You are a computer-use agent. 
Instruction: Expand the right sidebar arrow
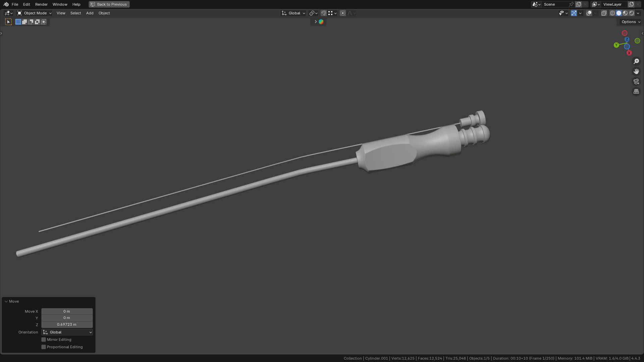coord(642,33)
